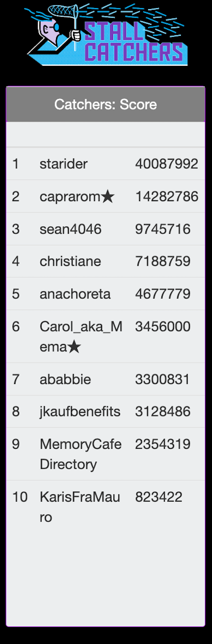Click the Carol_aka_Mema username
This screenshot has width=212, height=644.
pos(81,336)
